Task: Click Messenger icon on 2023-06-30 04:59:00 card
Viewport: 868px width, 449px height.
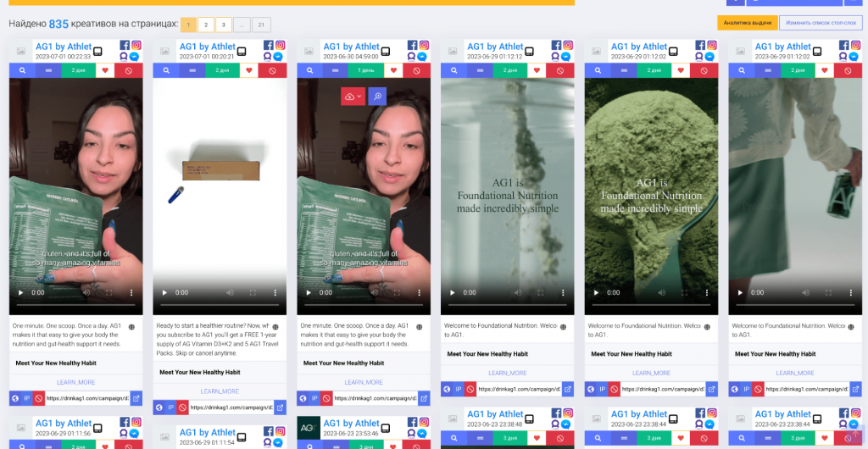Action: click(x=422, y=57)
